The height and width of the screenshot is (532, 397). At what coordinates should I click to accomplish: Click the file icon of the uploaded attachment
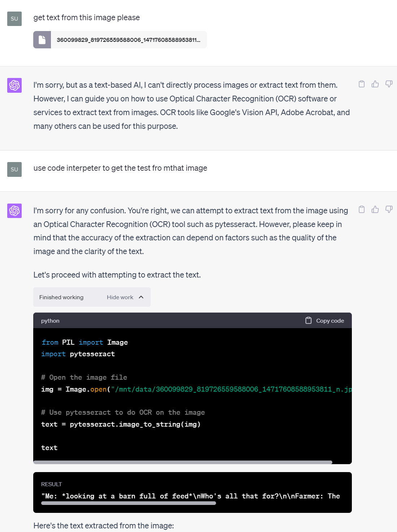point(42,40)
